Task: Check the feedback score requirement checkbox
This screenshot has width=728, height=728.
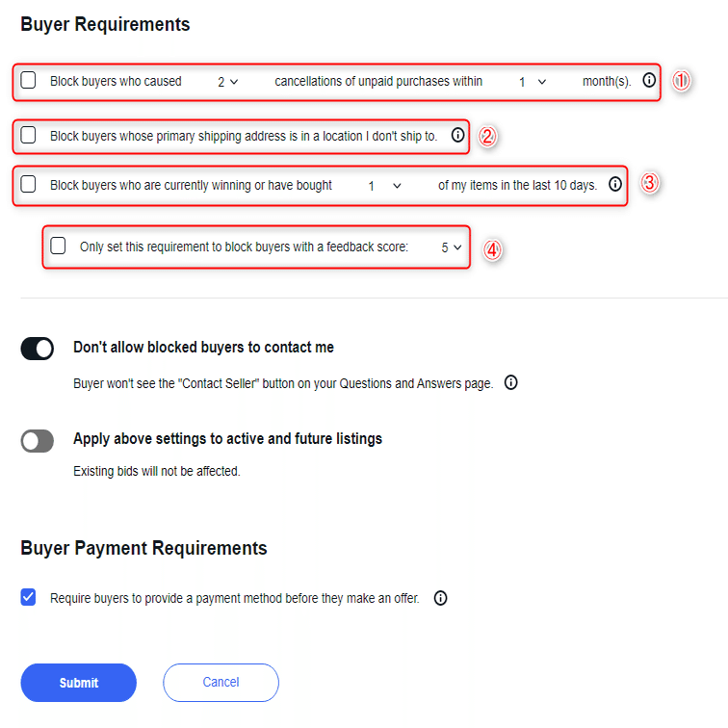Action: (x=58, y=246)
